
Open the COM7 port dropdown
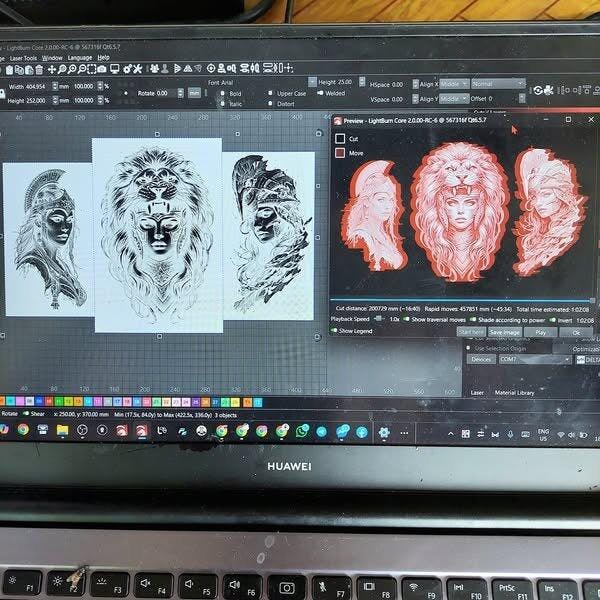(535, 359)
